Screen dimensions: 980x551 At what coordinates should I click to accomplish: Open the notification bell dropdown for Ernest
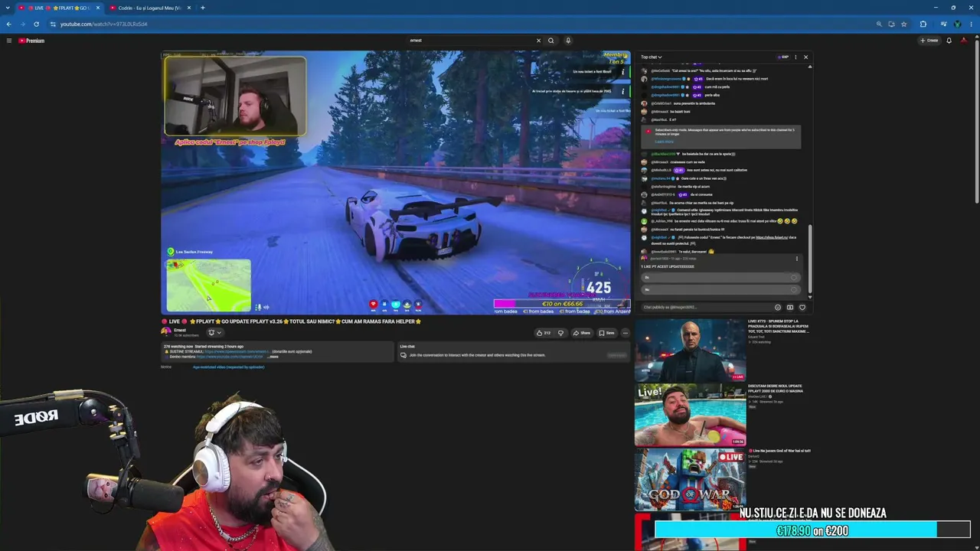click(x=214, y=333)
